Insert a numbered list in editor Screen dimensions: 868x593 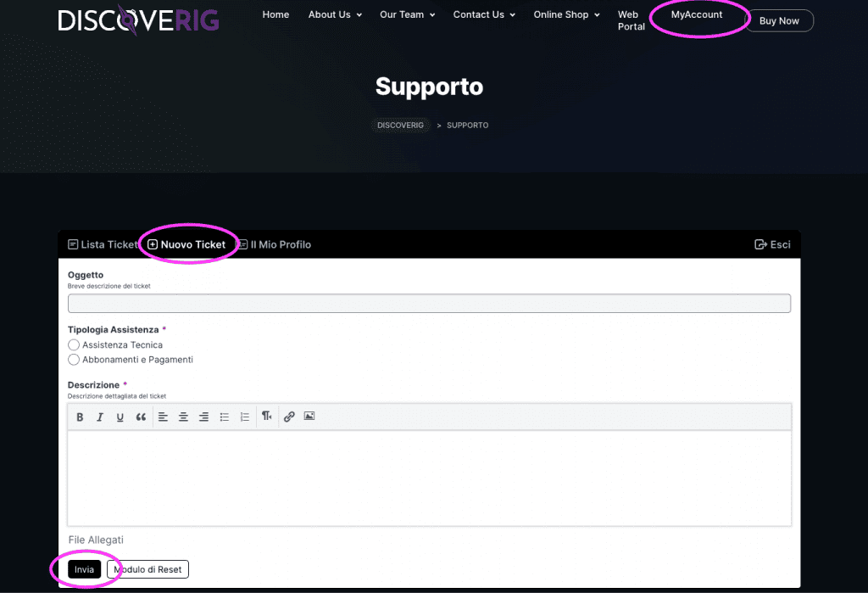(245, 417)
